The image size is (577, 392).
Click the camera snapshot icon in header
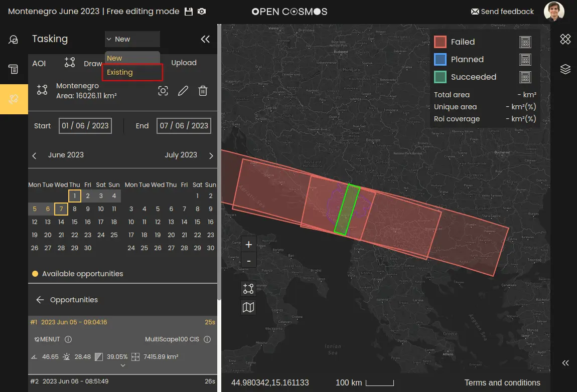(202, 12)
